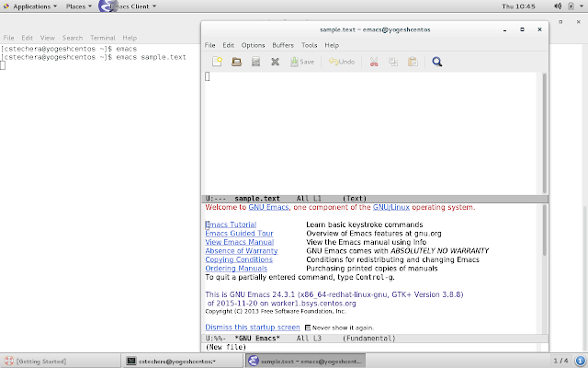The width and height of the screenshot is (588, 368).
Task: Click the workspace switcher showing 1 / 4
Action: click(561, 361)
